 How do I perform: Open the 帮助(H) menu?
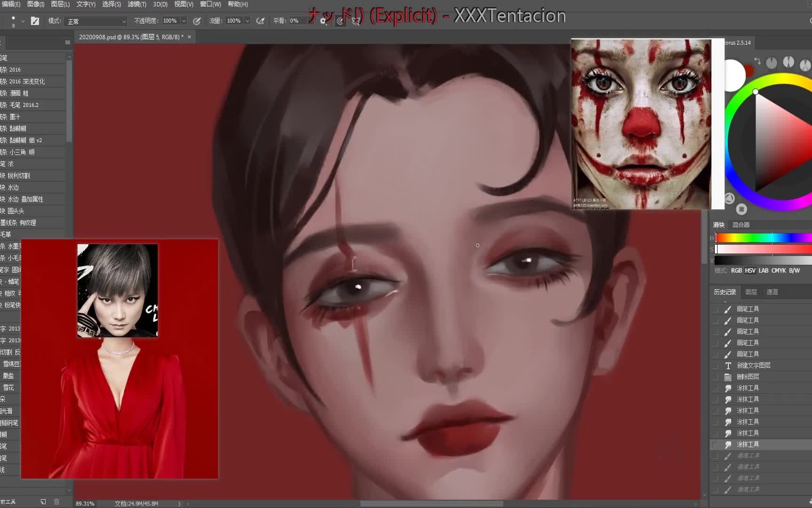(238, 4)
